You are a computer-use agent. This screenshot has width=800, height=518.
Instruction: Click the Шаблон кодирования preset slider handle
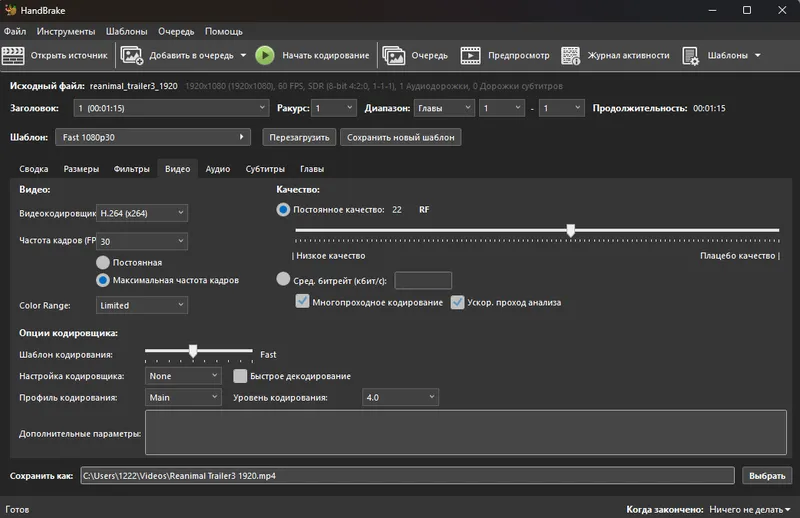193,351
